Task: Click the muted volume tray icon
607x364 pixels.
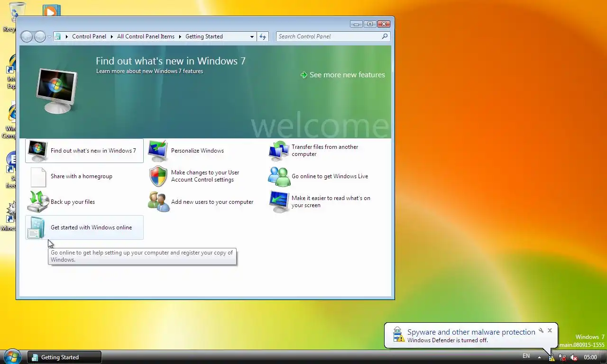Action: coord(573,357)
